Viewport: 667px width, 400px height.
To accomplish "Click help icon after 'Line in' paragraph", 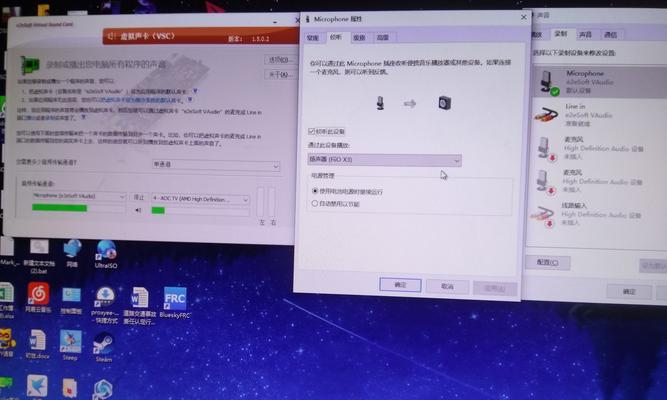I will (x=84, y=117).
